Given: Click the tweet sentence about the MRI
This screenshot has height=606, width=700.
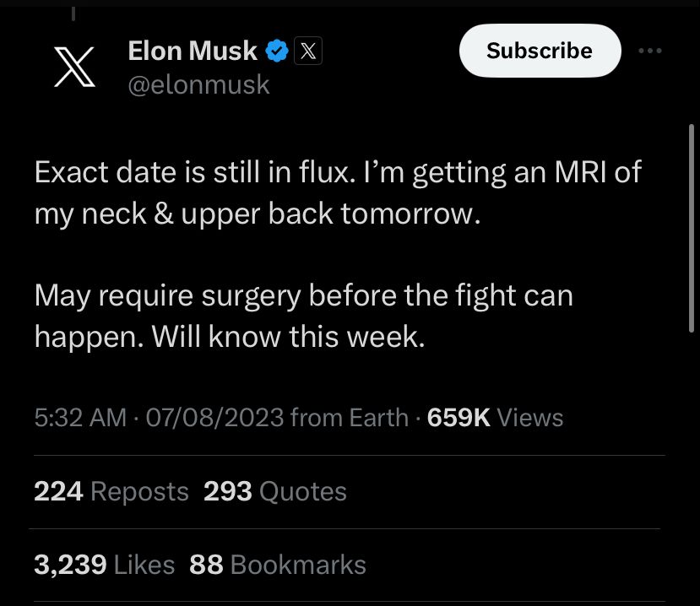Looking at the screenshot, I should 338,192.
